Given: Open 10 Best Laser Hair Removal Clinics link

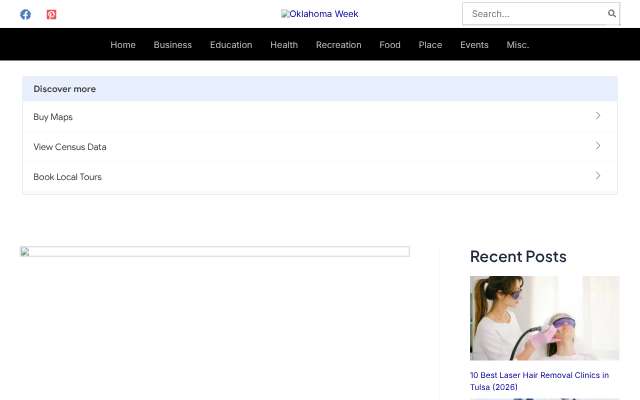Looking at the screenshot, I should (x=539, y=381).
